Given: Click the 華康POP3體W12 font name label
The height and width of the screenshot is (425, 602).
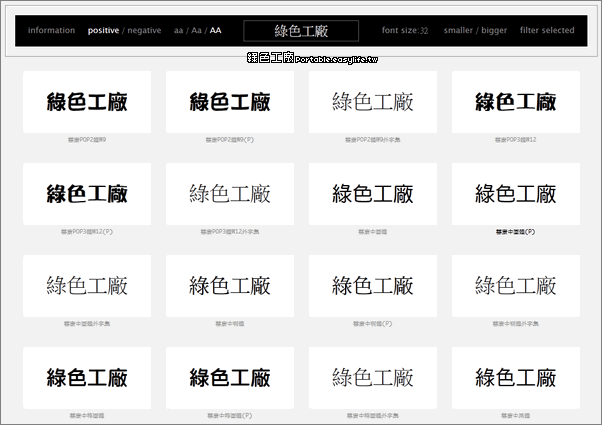Looking at the screenshot, I should 516,140.
